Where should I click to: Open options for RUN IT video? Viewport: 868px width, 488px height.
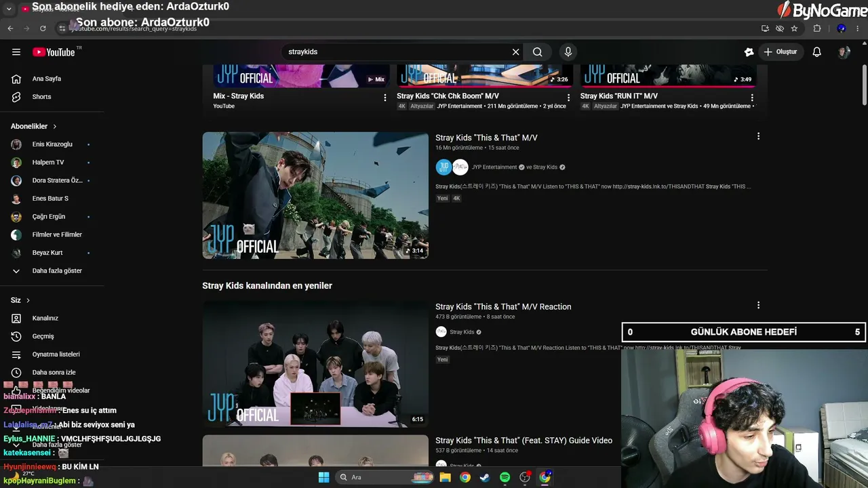point(752,98)
